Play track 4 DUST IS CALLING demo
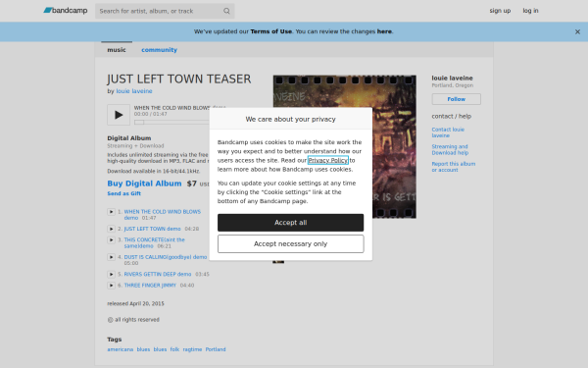This screenshot has width=588, height=368. [111, 257]
